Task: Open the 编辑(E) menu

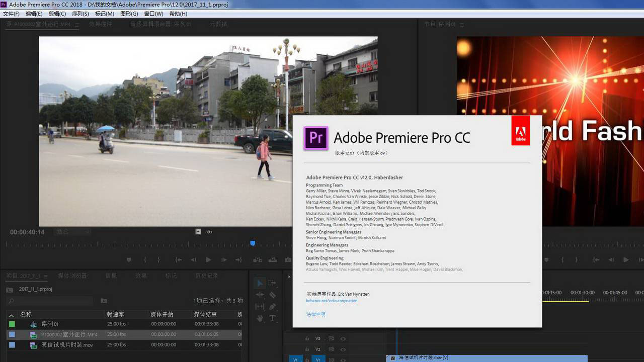Action: coord(34,14)
